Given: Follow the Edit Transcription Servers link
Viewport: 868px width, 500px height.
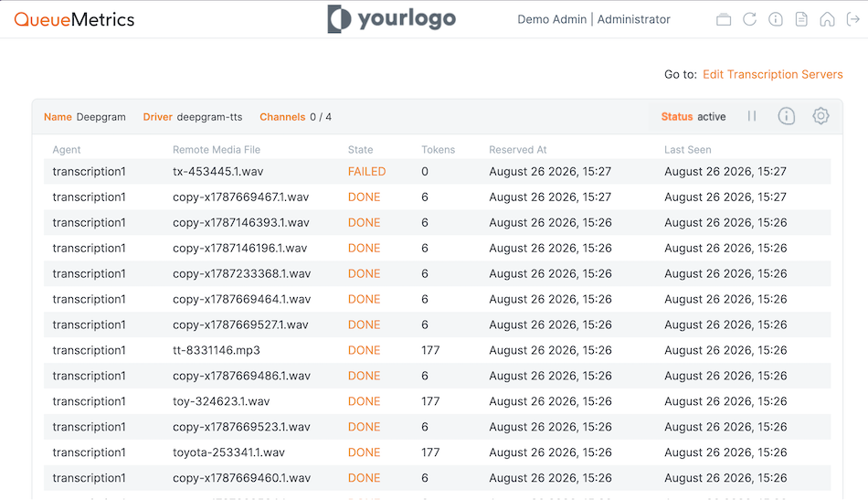Looking at the screenshot, I should pos(772,74).
